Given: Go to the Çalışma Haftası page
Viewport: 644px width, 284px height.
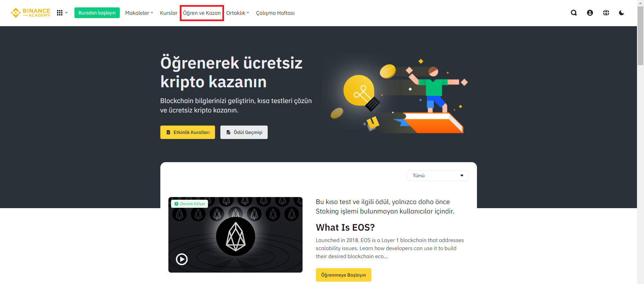Looking at the screenshot, I should (275, 13).
